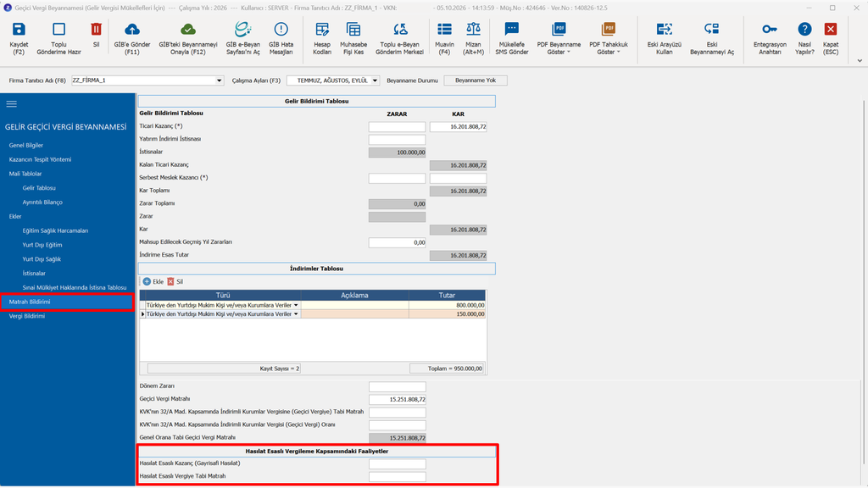Image resolution: width=868 pixels, height=488 pixels.
Task: Toggle the sidebar hamburger menu
Action: (x=12, y=104)
